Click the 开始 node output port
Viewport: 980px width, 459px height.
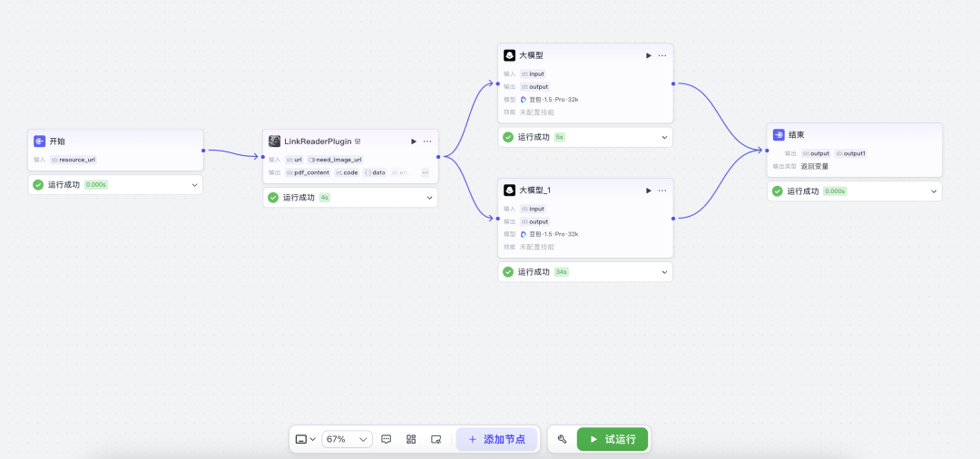point(203,150)
